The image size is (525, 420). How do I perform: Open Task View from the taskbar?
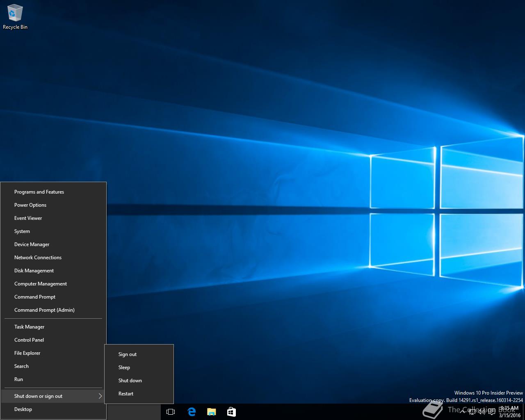[x=171, y=412]
